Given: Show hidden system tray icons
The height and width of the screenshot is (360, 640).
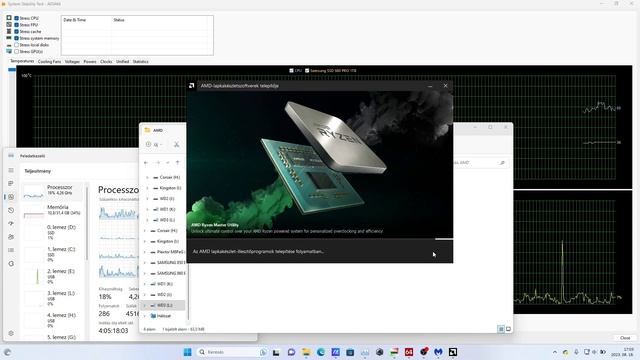Looking at the screenshot, I should [x=554, y=352].
